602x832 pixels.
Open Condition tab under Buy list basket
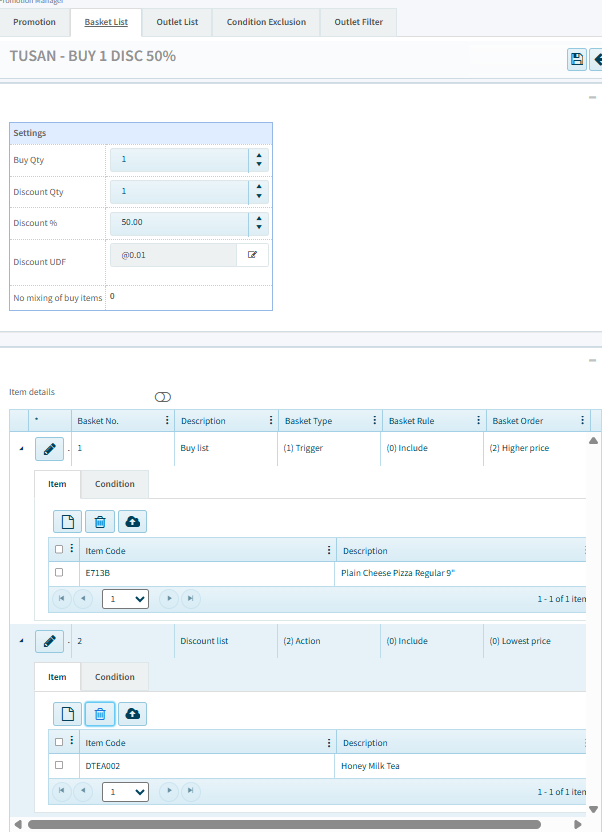(115, 484)
